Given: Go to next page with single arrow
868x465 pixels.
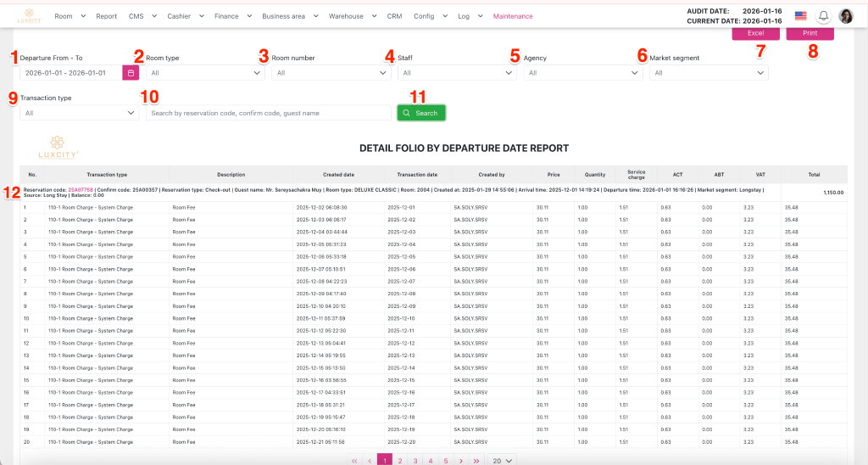Looking at the screenshot, I should point(460,461).
